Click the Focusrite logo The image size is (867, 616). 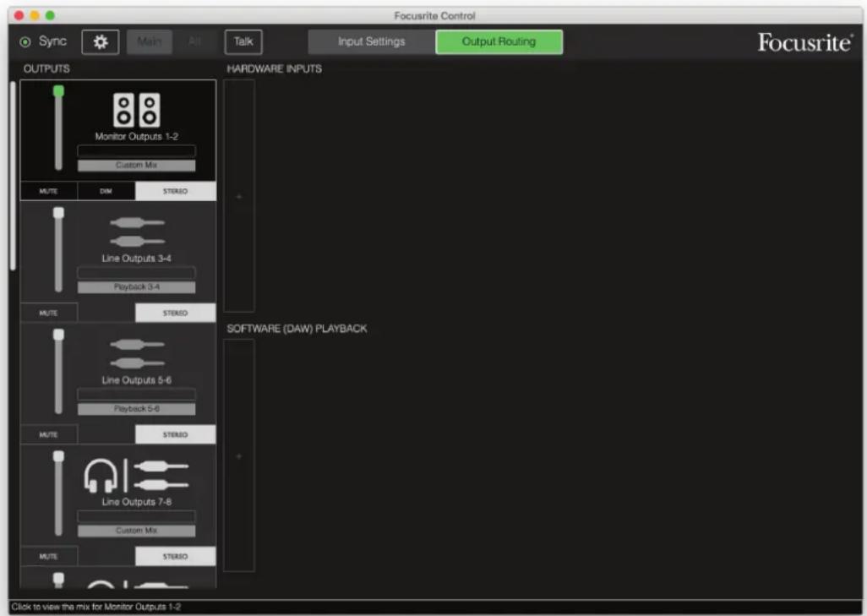pos(805,42)
